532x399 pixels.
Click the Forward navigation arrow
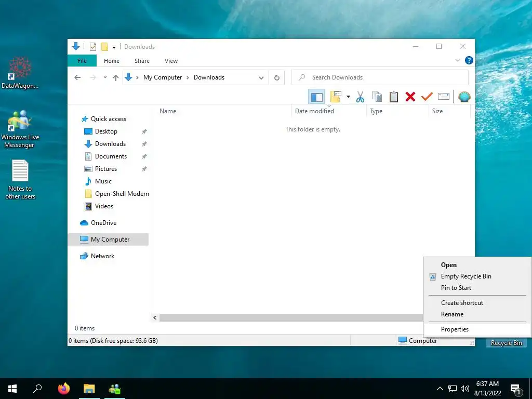pos(92,78)
